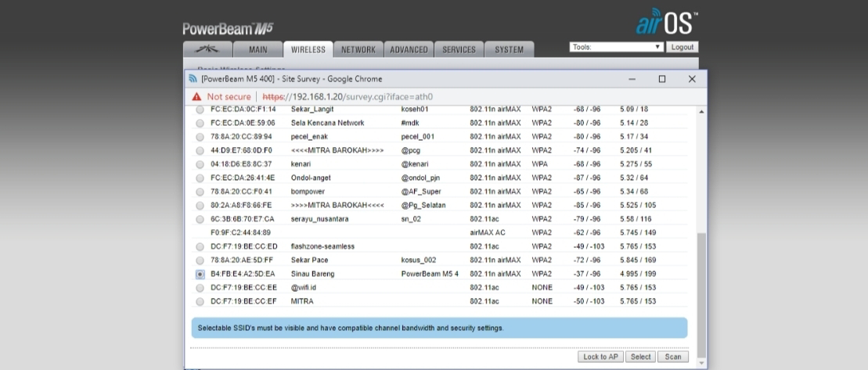The image size is (868, 370).
Task: Open the NETWORK tab
Action: [x=358, y=49]
